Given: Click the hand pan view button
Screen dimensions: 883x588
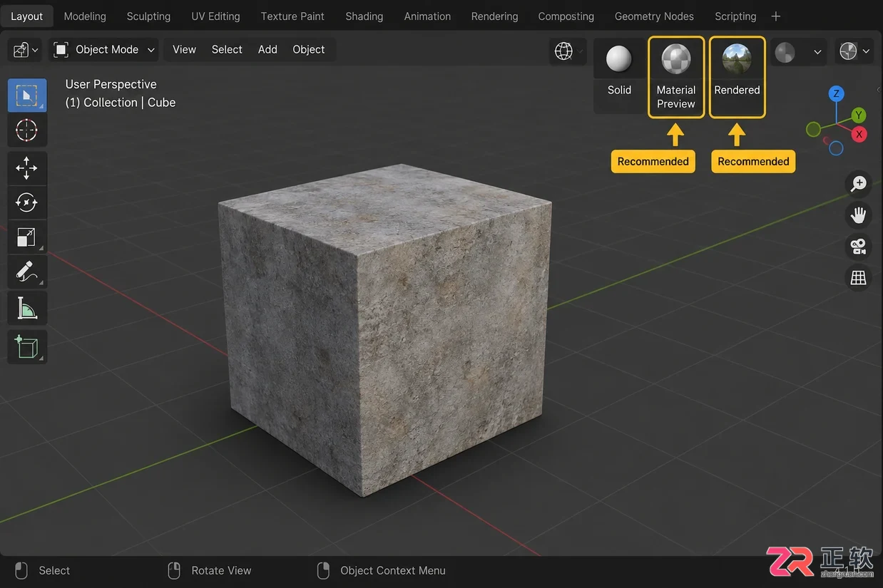Looking at the screenshot, I should pos(859,215).
